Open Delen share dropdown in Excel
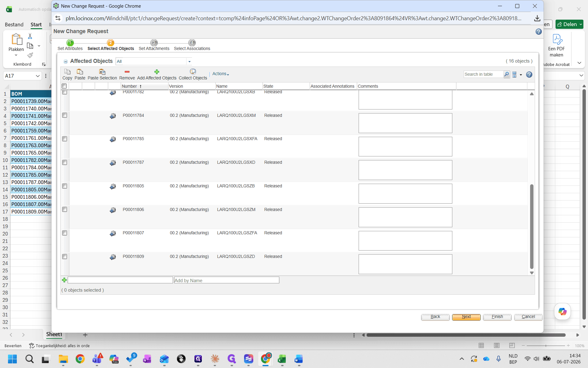The image size is (588, 368). [581, 24]
